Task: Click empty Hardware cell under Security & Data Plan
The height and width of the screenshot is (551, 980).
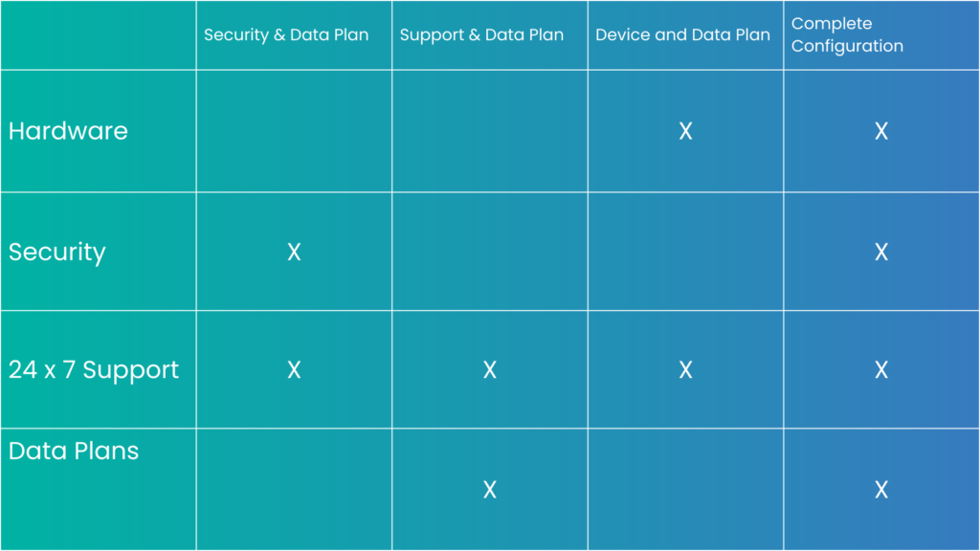Action: (x=294, y=131)
